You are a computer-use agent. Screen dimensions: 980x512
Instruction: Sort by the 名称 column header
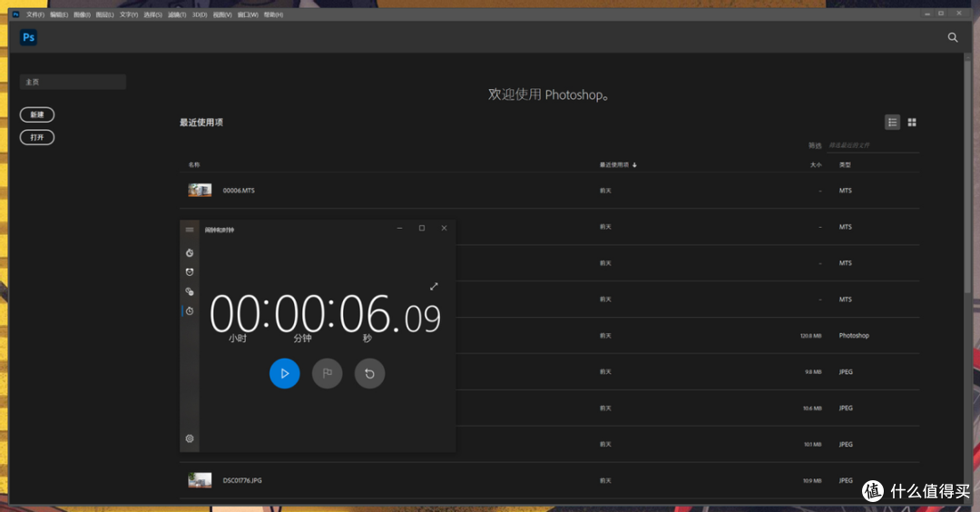[x=194, y=165]
